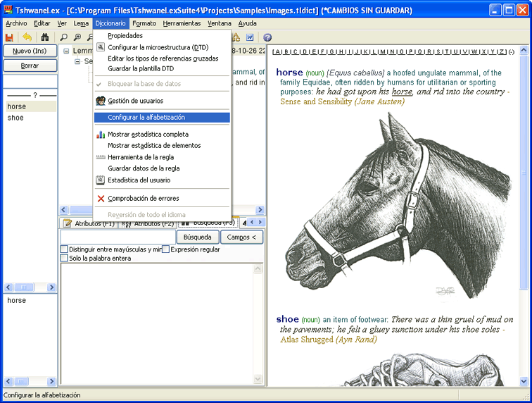Click the ruler icon for Herramienta de la regla
532x403 pixels.
[x=101, y=157]
